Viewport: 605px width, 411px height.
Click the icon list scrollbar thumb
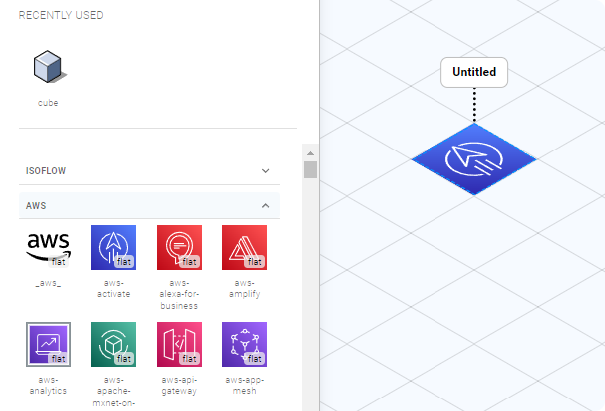(310, 169)
